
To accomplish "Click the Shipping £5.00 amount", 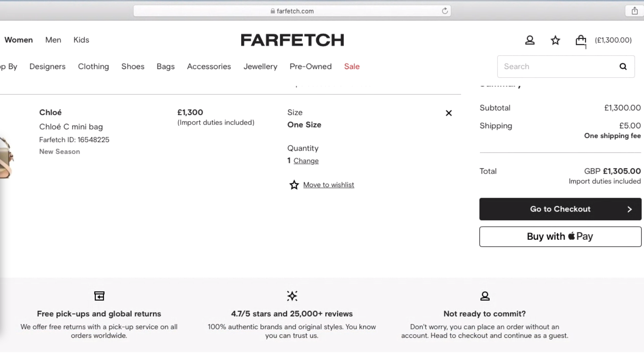I will (x=630, y=126).
